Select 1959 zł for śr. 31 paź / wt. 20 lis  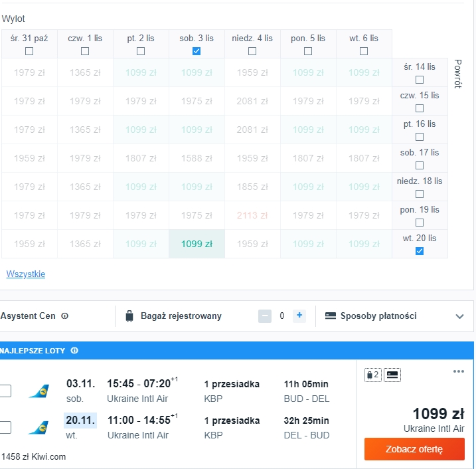(x=29, y=244)
